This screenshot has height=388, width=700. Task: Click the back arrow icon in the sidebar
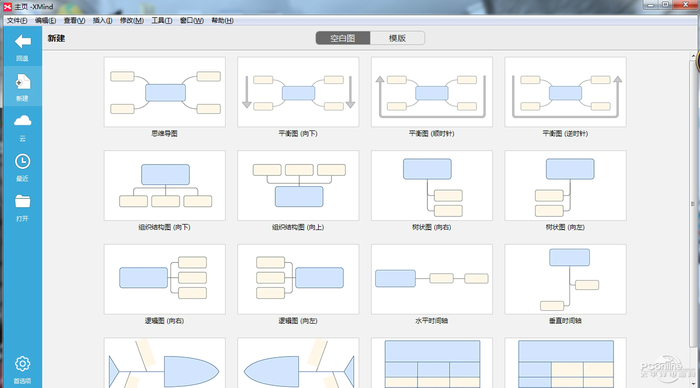click(22, 42)
